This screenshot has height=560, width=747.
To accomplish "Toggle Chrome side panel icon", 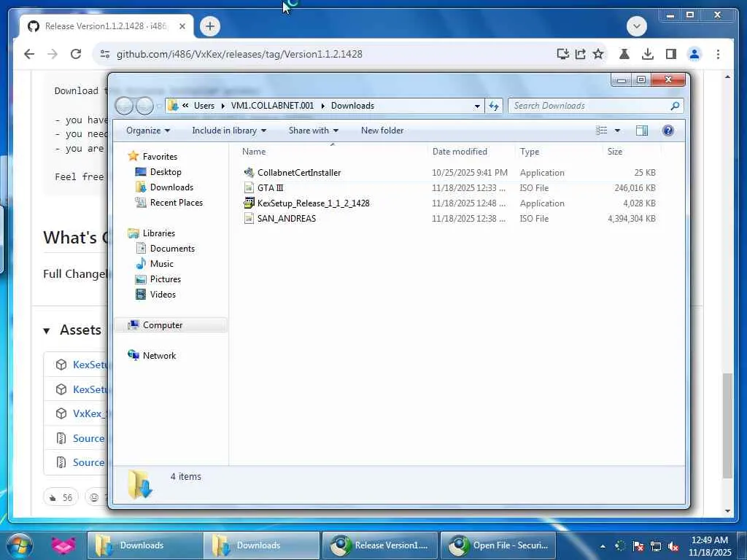I will pyautogui.click(x=671, y=54).
